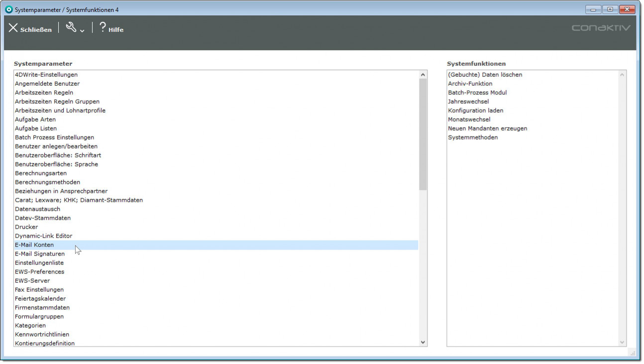Select Neuen Mandanten erzeugen function
This screenshot has width=644, height=364.
[x=487, y=128]
